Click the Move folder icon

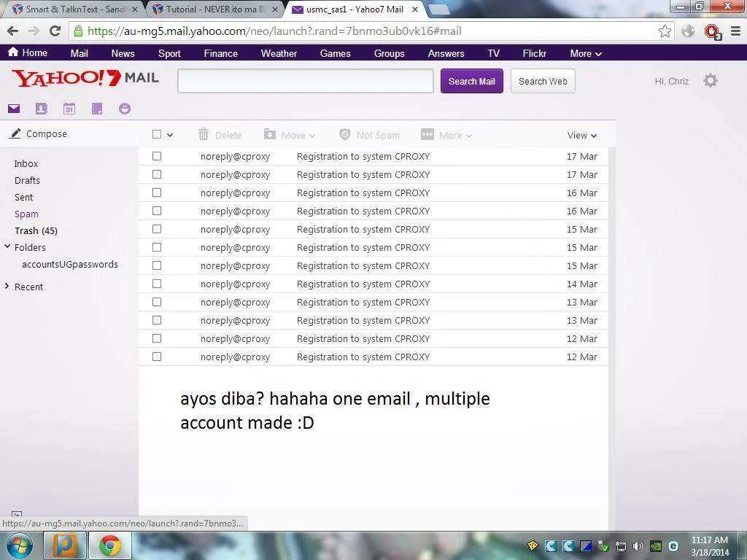[270, 134]
